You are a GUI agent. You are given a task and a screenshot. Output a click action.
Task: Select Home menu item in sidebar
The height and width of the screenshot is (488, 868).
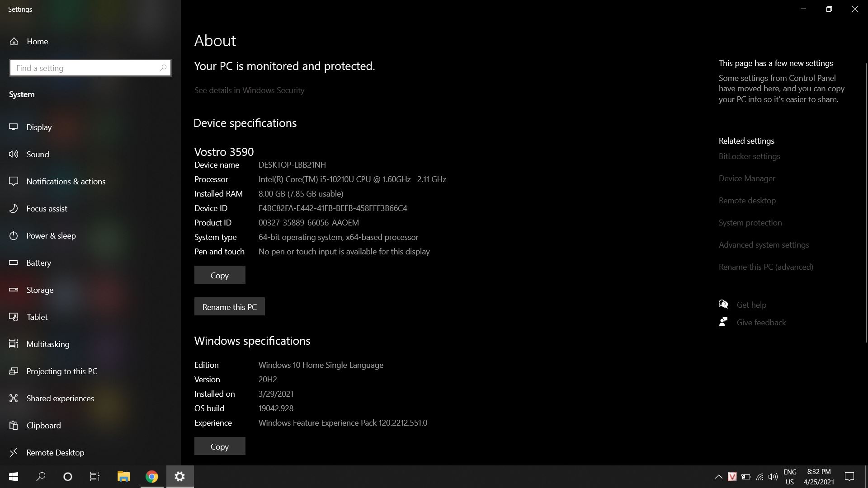(x=37, y=41)
